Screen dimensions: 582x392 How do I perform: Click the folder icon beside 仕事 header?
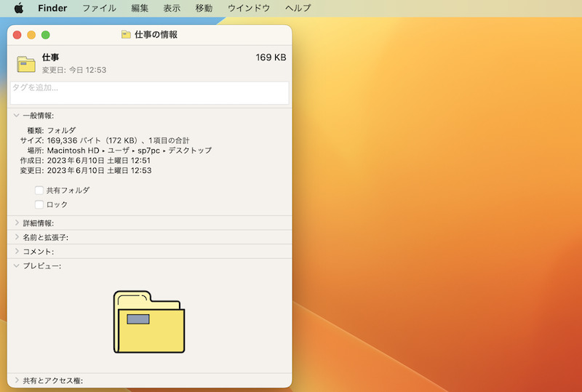(x=26, y=64)
